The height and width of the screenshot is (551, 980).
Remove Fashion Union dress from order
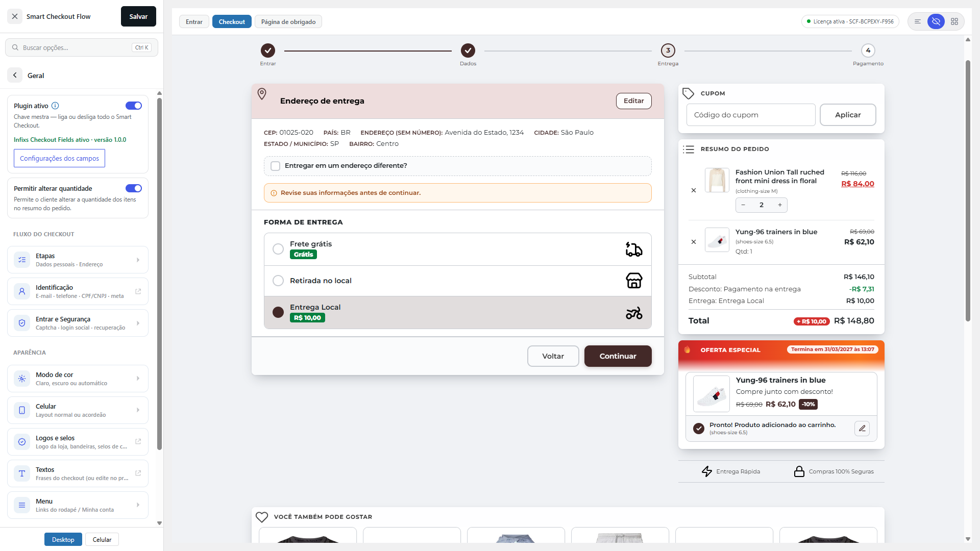coord(694,190)
